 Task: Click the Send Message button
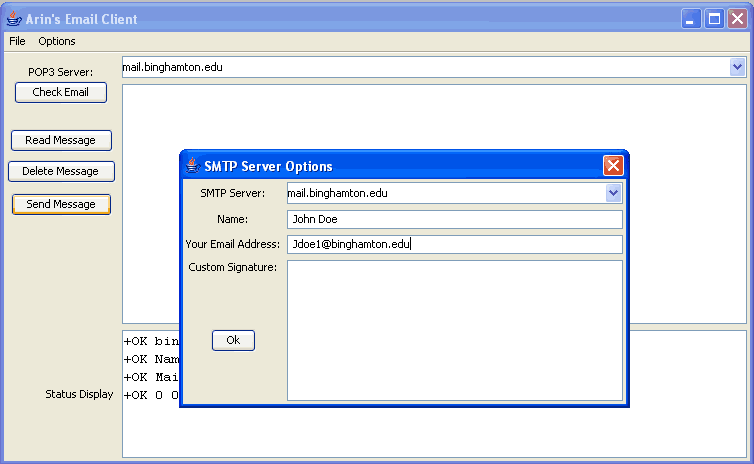point(61,204)
